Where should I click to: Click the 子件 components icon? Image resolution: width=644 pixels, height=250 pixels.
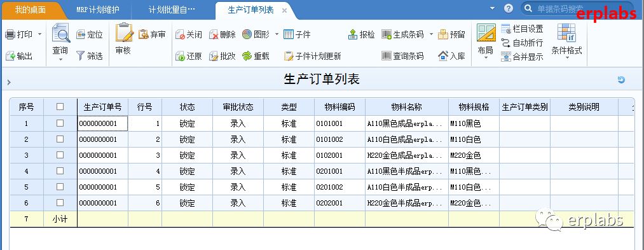pyautogui.click(x=289, y=34)
